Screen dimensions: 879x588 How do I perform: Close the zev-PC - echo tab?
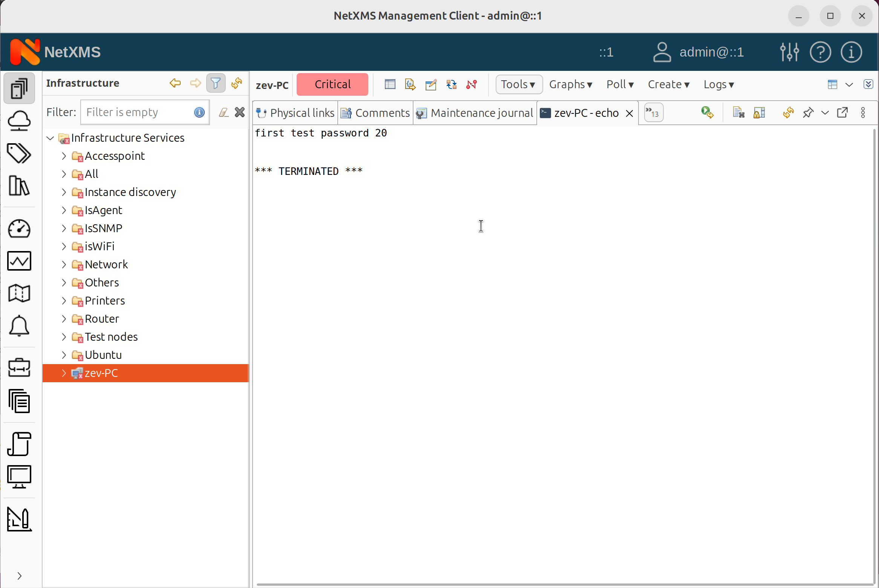coord(629,113)
